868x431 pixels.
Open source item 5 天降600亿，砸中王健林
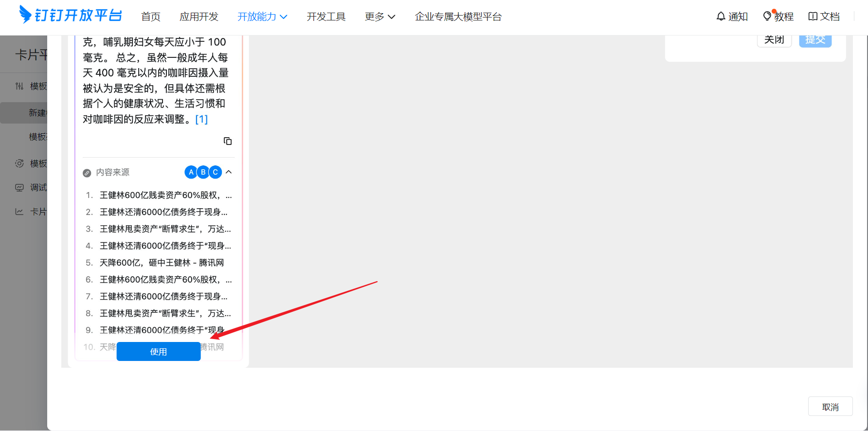pyautogui.click(x=162, y=263)
